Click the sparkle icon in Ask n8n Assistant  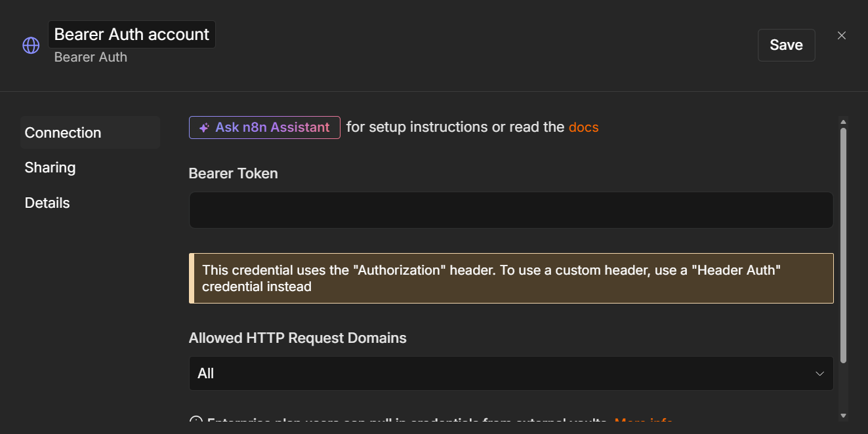pyautogui.click(x=204, y=128)
